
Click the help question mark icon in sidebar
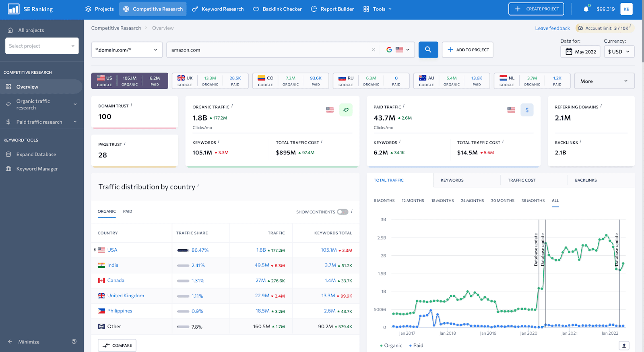(x=74, y=342)
